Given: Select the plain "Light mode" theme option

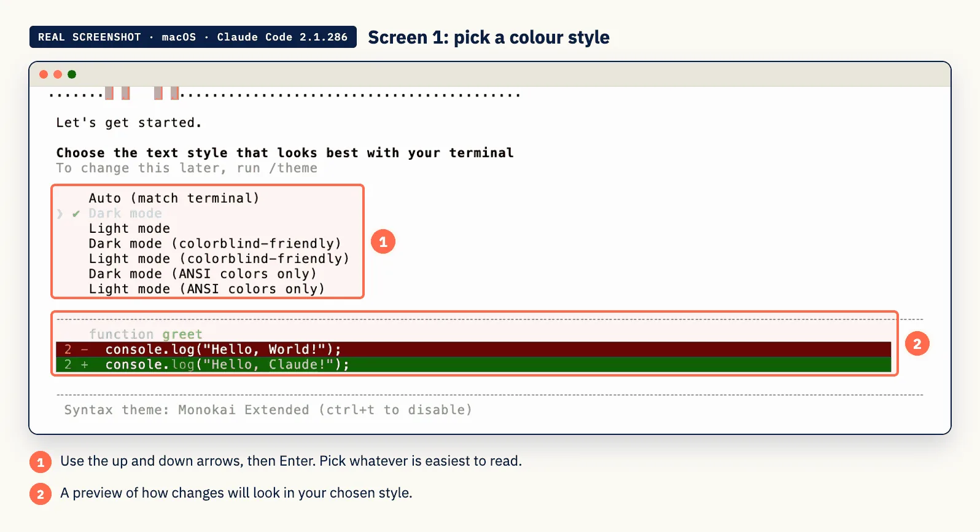Looking at the screenshot, I should [x=129, y=229].
